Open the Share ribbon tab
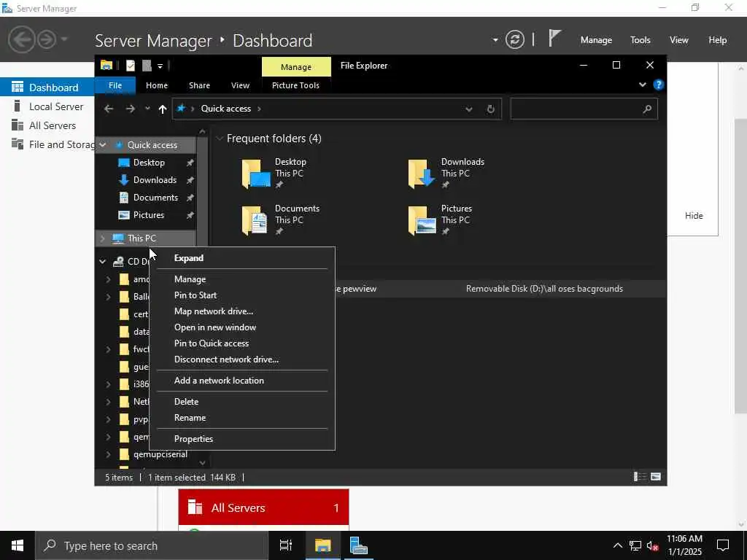747x560 pixels. pyautogui.click(x=199, y=85)
